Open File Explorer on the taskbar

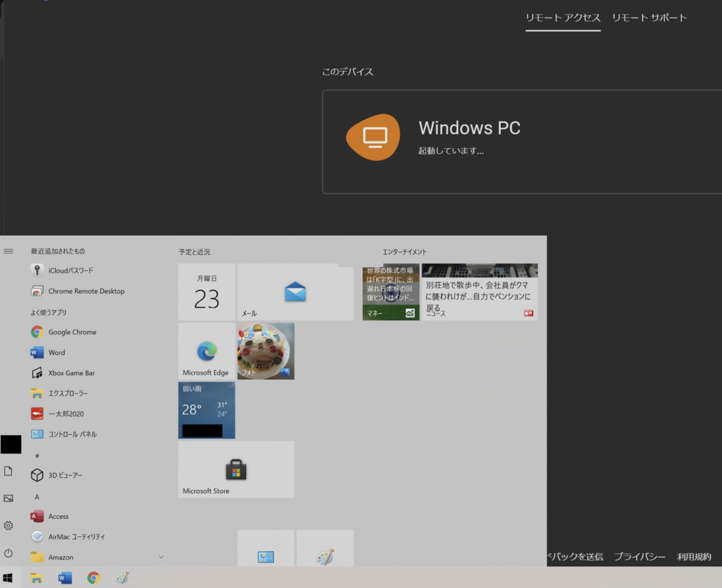(37, 578)
